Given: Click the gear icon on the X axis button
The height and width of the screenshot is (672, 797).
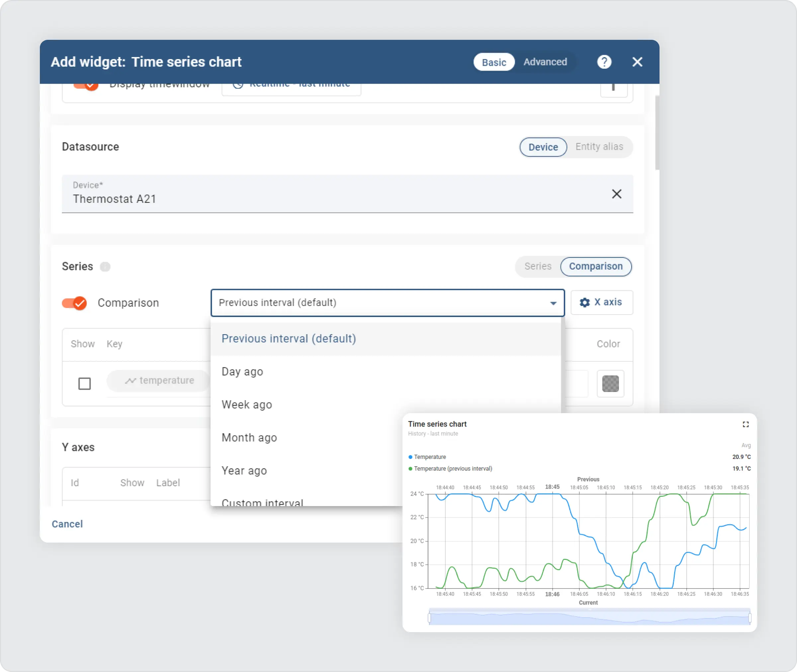Looking at the screenshot, I should (x=585, y=302).
